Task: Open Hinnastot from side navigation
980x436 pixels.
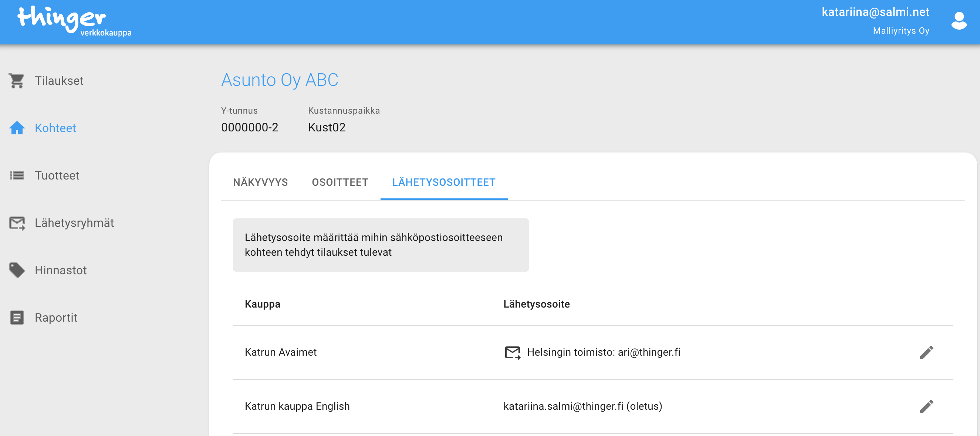Action: [61, 270]
